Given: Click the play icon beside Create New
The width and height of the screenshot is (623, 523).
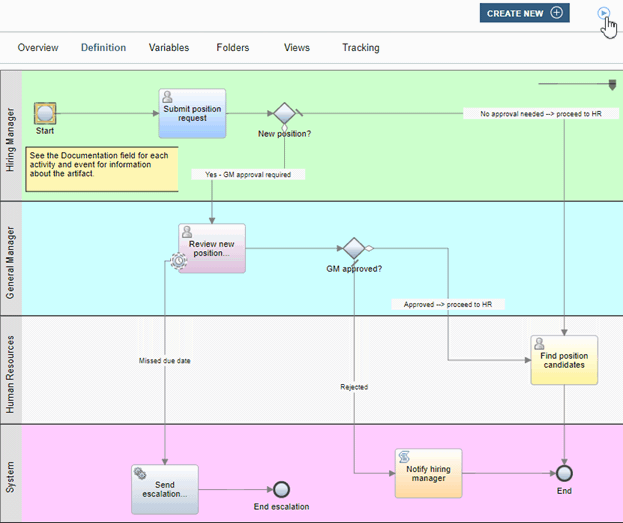Looking at the screenshot, I should pos(603,13).
